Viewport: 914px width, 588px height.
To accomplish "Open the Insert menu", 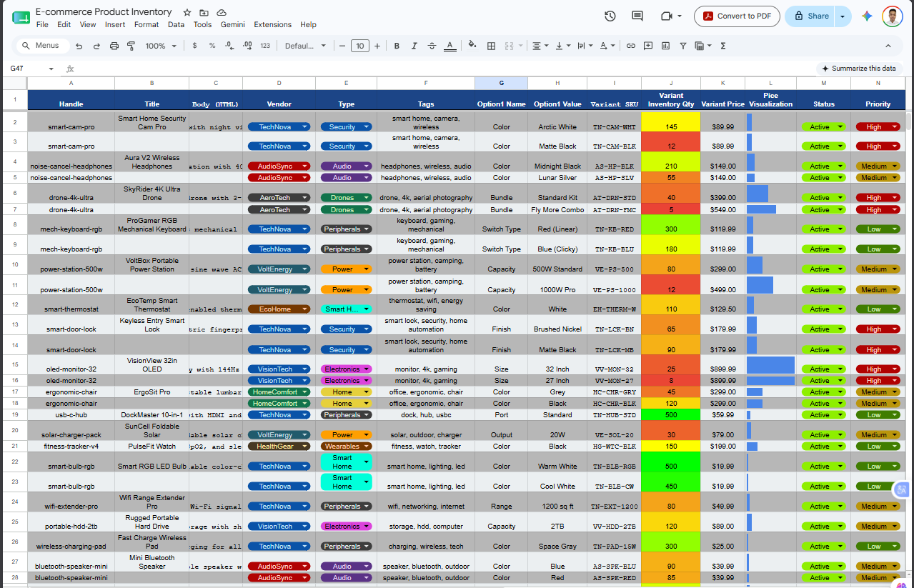I will (x=115, y=24).
